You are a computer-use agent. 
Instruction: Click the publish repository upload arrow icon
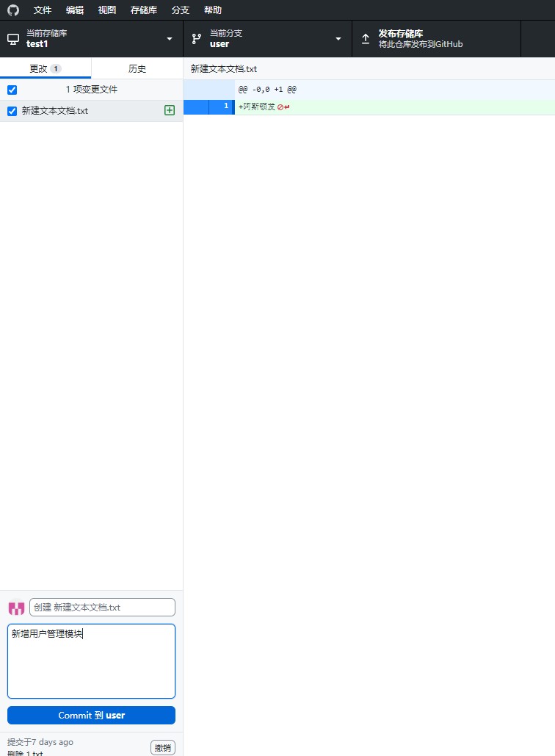pyautogui.click(x=366, y=39)
